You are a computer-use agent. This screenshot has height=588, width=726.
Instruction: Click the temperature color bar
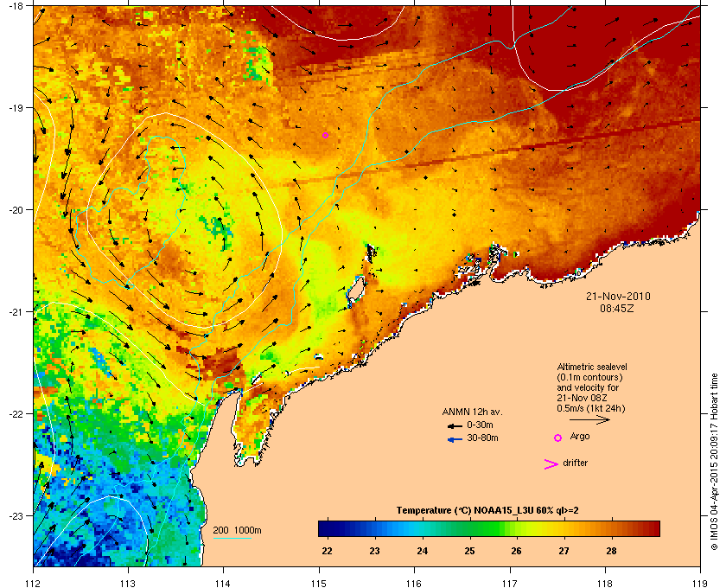[x=489, y=528]
